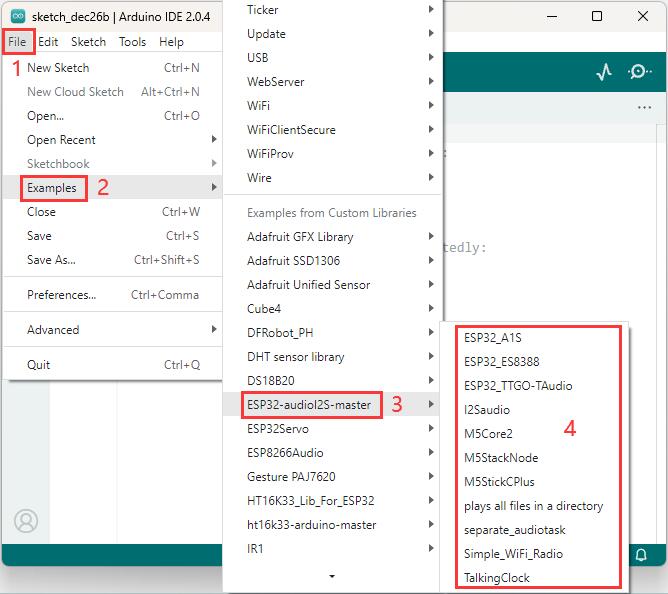Expand Gesture PAJ7620 examples
The width and height of the screenshot is (668, 594).
point(332,476)
